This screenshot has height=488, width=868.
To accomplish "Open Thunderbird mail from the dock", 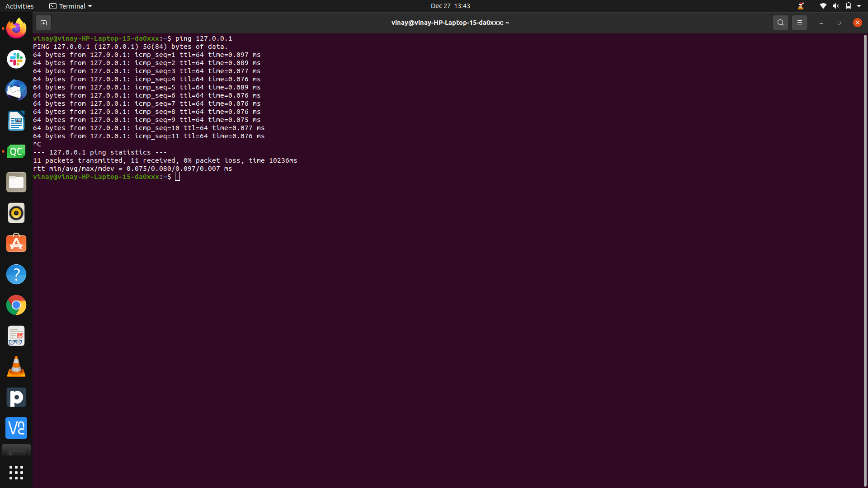I will tap(16, 90).
